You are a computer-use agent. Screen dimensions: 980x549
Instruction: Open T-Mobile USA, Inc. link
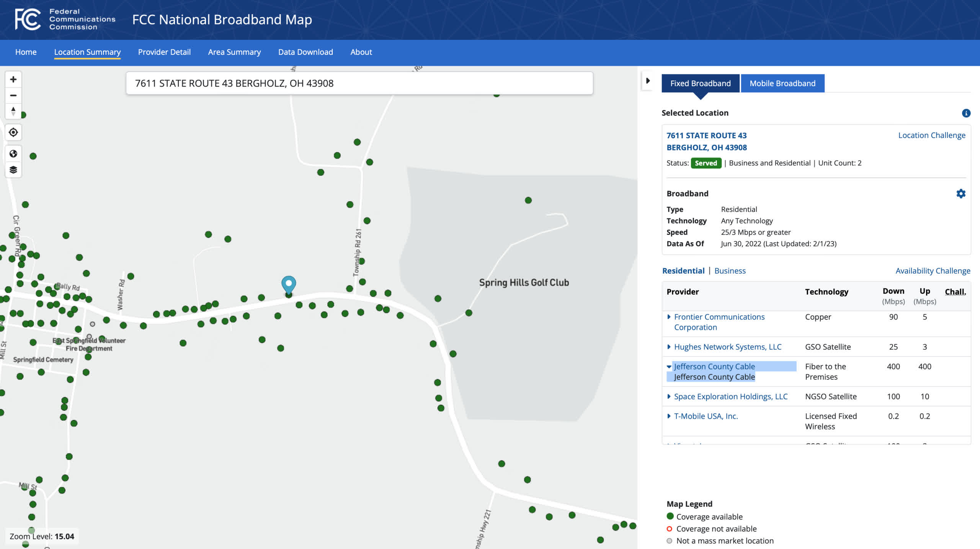[706, 416]
